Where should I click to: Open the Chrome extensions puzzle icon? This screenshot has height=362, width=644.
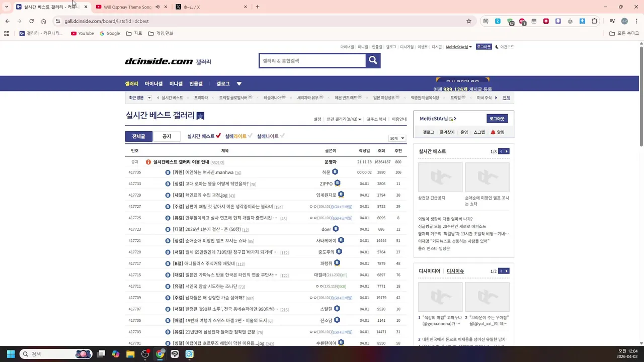(x=595, y=21)
